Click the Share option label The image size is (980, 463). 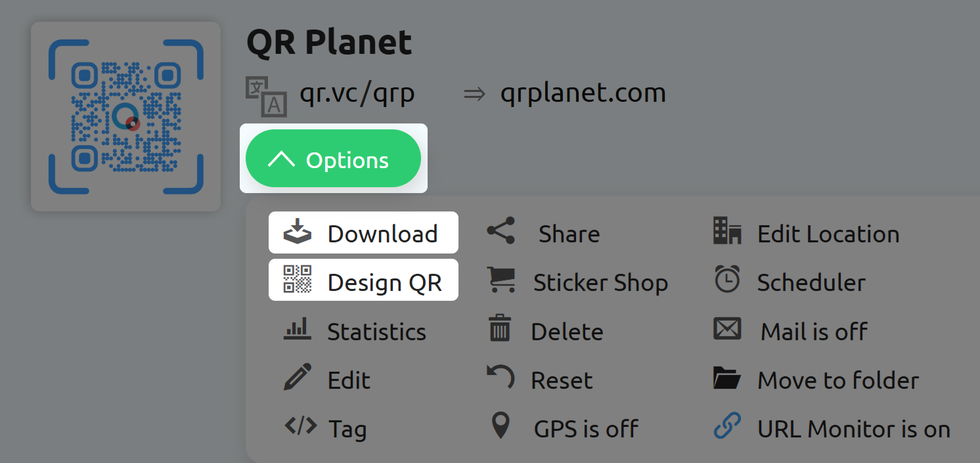(569, 234)
